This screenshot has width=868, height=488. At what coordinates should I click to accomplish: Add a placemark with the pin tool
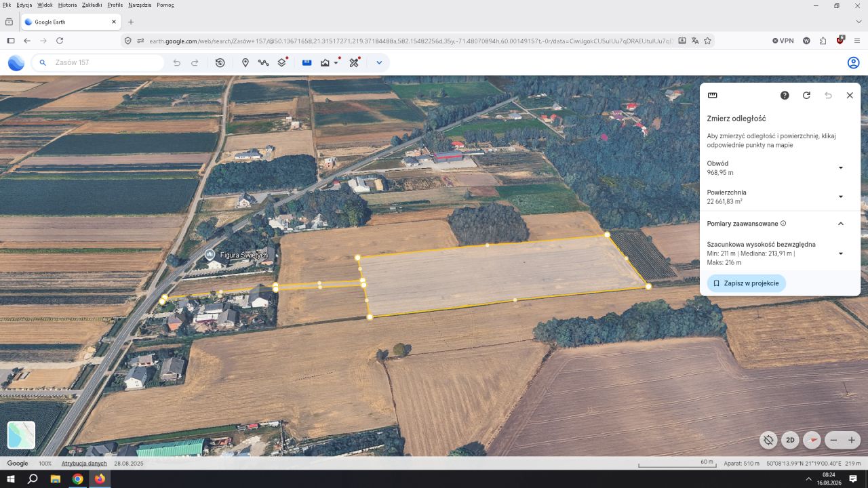click(x=245, y=63)
